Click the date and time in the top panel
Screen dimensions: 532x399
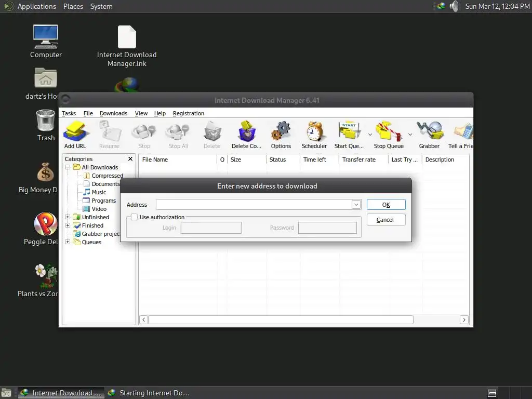(497, 6)
